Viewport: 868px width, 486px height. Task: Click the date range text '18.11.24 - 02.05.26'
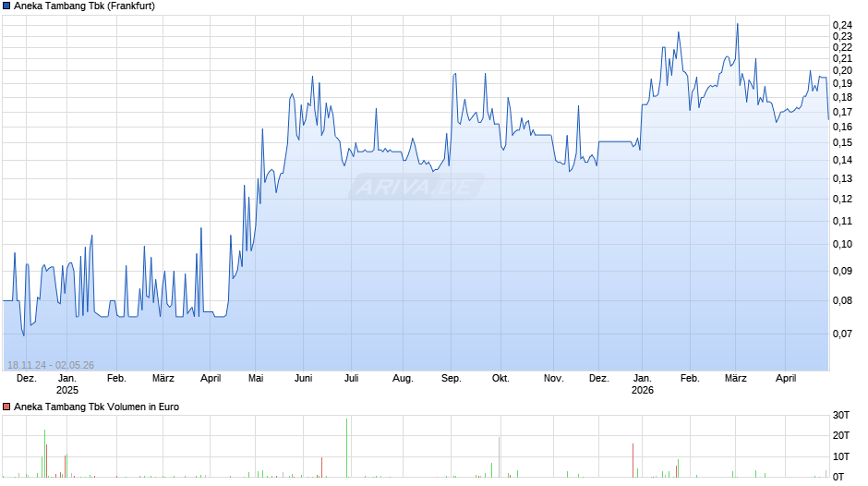51,365
